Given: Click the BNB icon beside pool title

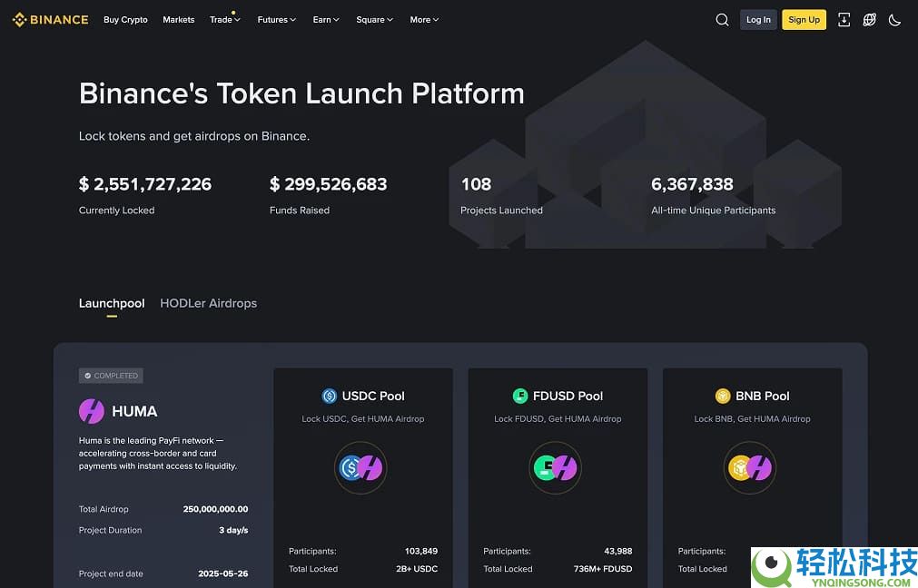Looking at the screenshot, I should (x=723, y=396).
